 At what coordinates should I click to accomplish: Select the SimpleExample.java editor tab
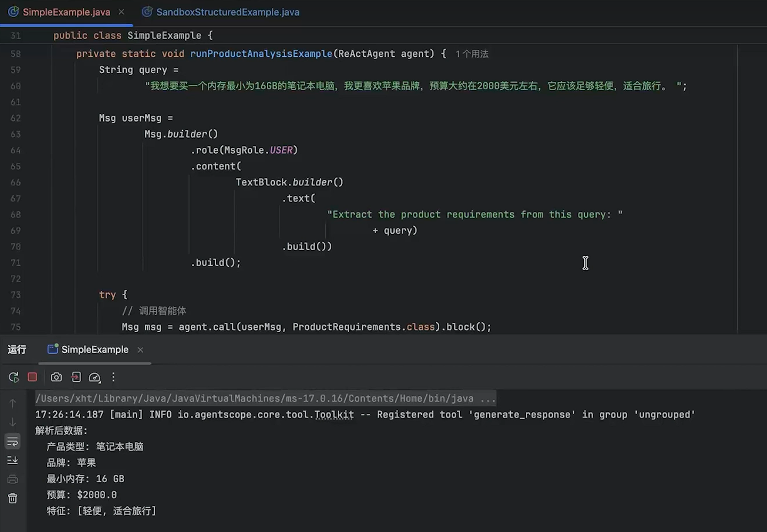66,12
